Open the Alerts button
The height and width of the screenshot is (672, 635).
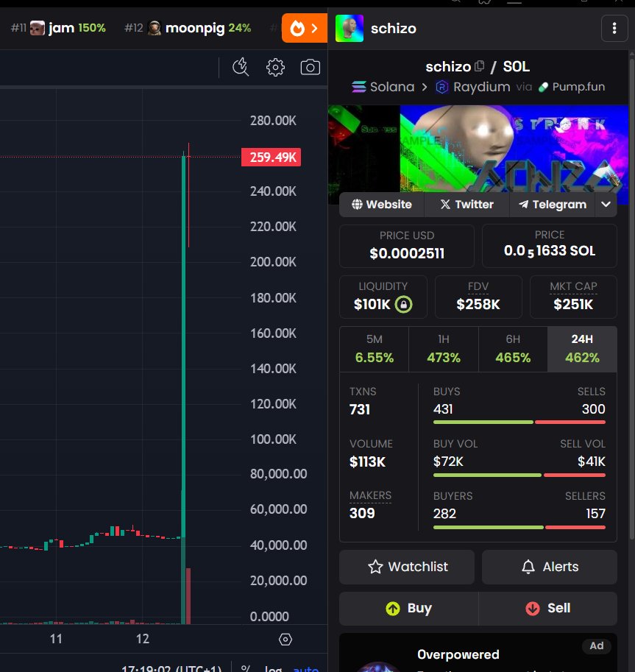[x=550, y=567]
